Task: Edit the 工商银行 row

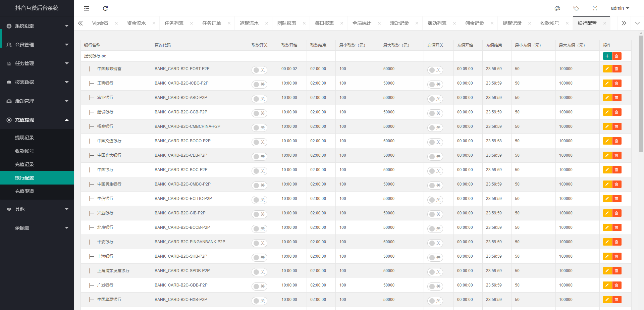Action: coord(607,83)
